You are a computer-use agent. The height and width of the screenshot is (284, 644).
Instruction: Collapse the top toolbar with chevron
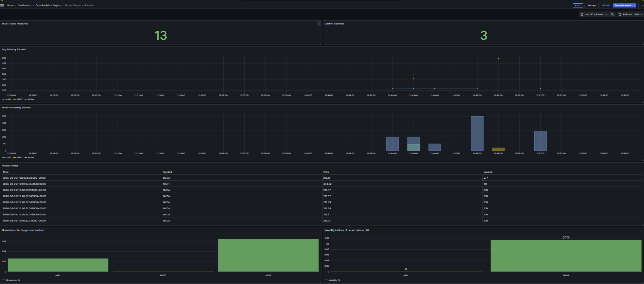642,5
